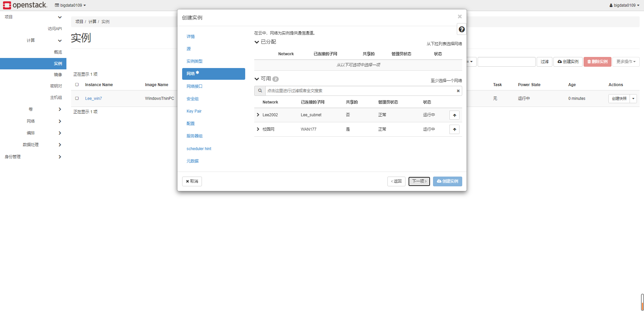The height and width of the screenshot is (317, 644).
Task: Click the 下一项 button
Action: tap(419, 181)
